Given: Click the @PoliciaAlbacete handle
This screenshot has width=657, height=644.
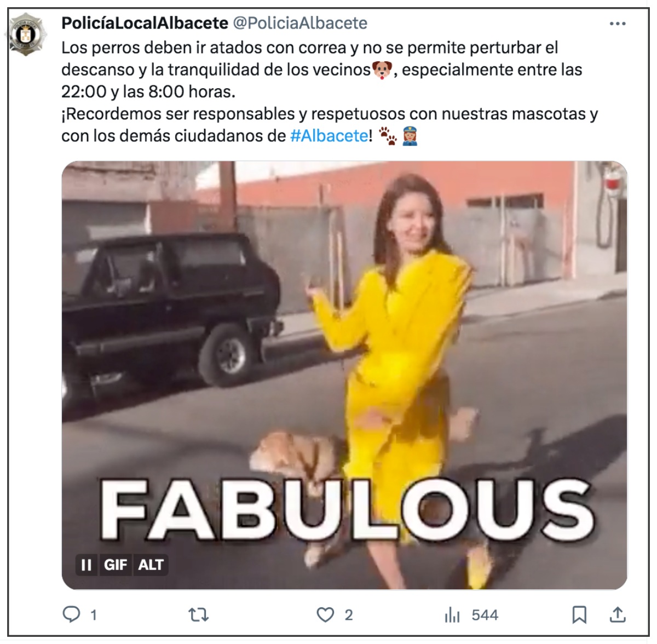Looking at the screenshot, I should click(x=300, y=23).
